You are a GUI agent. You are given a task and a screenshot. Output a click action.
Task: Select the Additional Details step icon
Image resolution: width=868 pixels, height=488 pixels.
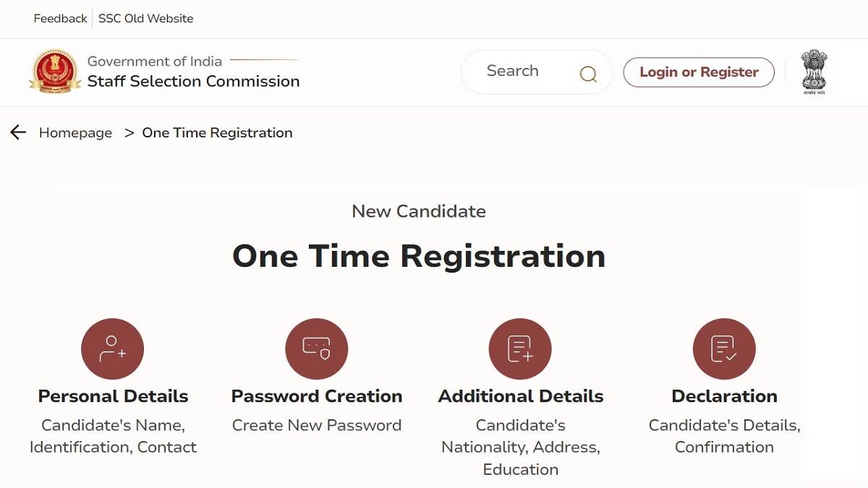point(520,349)
